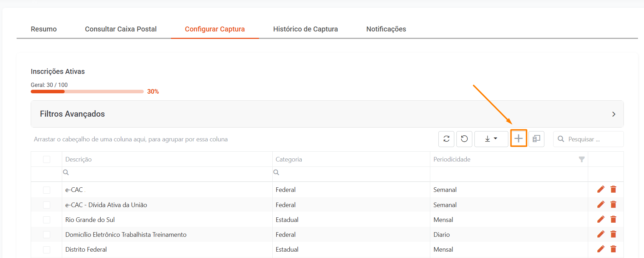
Task: Select the Distrito Federal row checkbox
Action: click(47, 250)
